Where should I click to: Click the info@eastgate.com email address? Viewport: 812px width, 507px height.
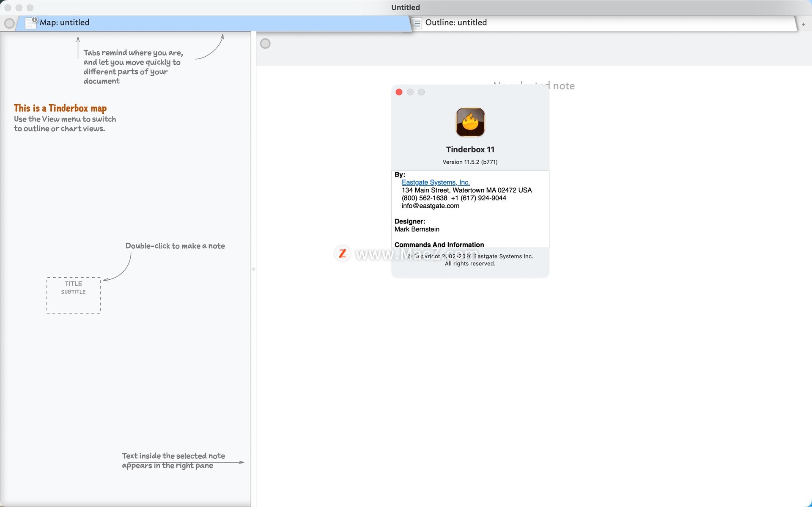[430, 206]
